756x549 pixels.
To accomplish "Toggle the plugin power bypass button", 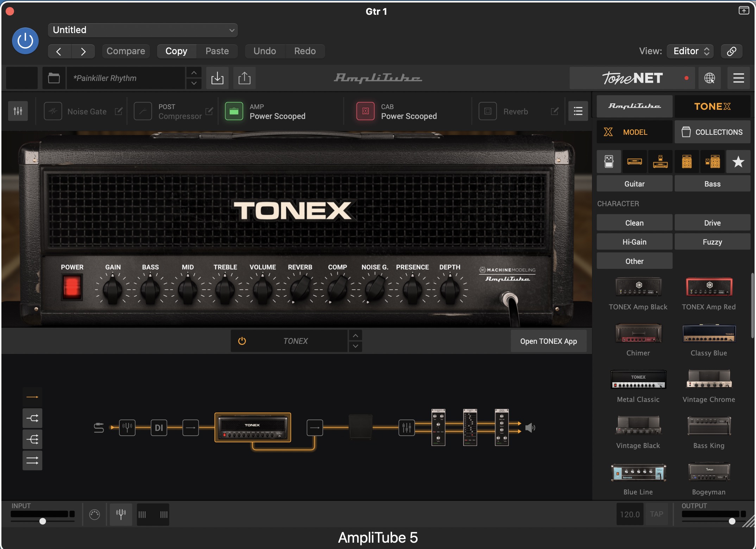I will point(25,41).
